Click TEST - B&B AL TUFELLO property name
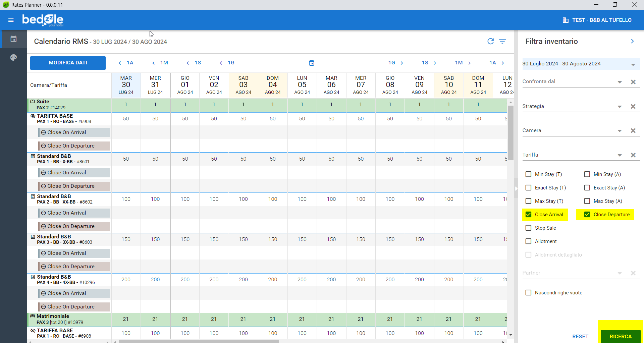Image resolution: width=644 pixels, height=343 pixels. point(602,20)
